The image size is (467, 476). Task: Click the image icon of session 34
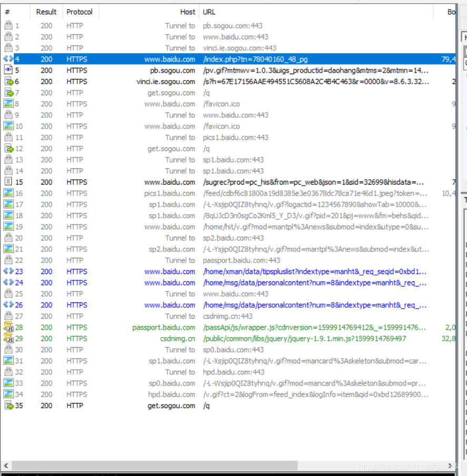pyautogui.click(x=8, y=394)
